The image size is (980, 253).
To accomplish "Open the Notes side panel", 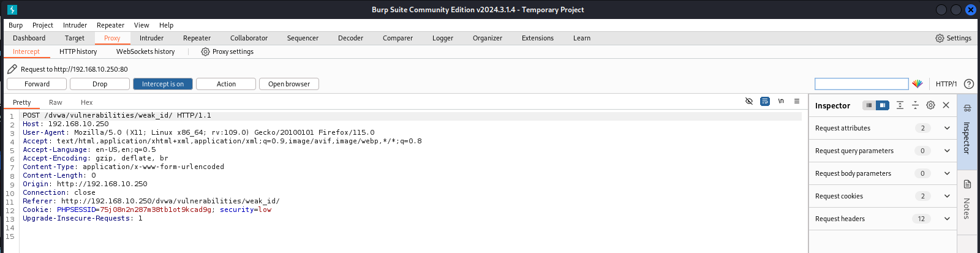I will 967,202.
